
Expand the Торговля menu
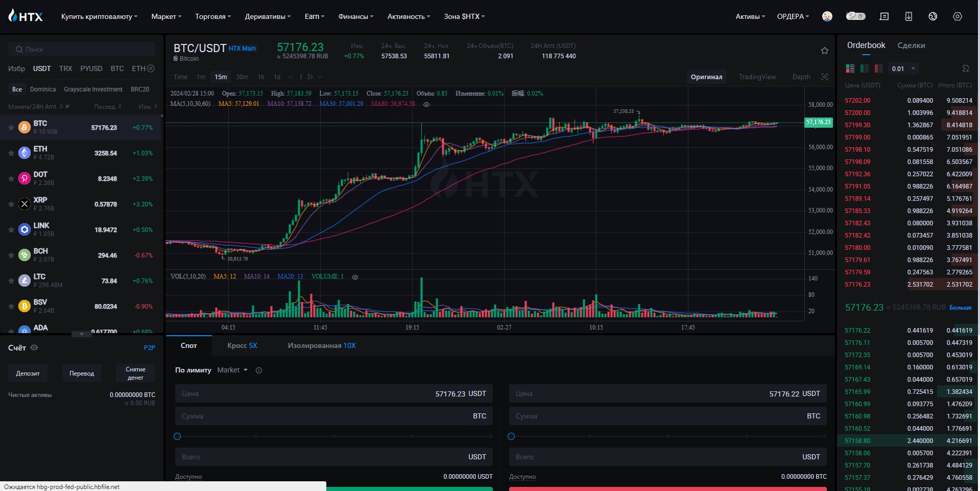pyautogui.click(x=213, y=16)
